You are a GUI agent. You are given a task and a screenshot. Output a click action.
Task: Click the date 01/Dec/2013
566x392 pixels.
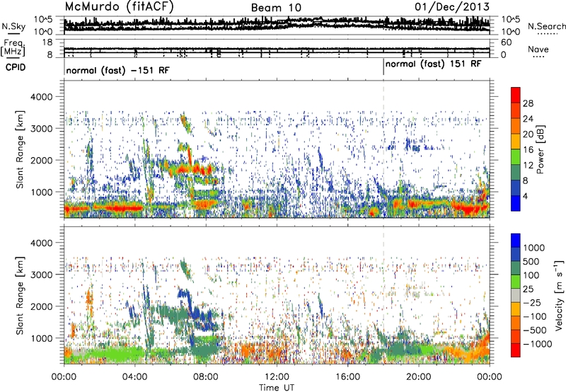coord(452,6)
